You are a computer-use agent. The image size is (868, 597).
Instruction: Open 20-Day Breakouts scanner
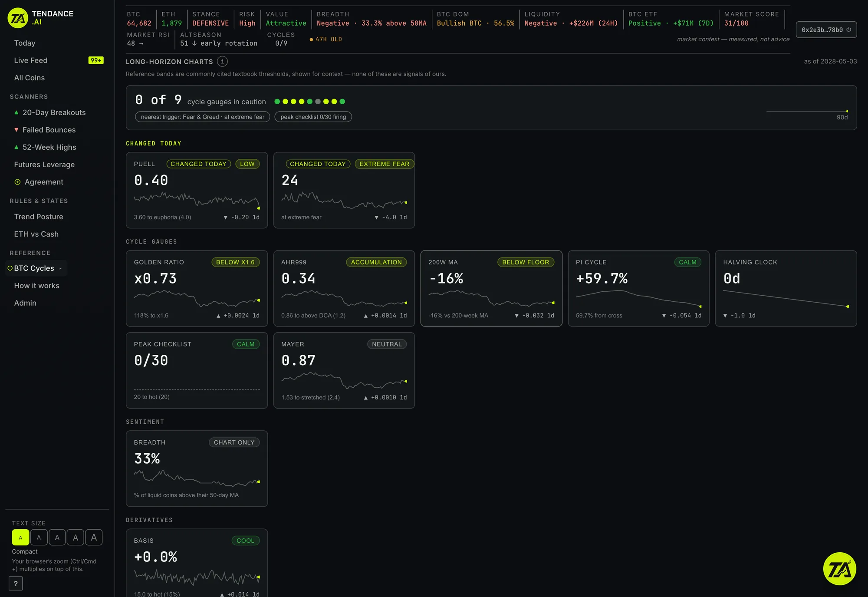pyautogui.click(x=54, y=112)
